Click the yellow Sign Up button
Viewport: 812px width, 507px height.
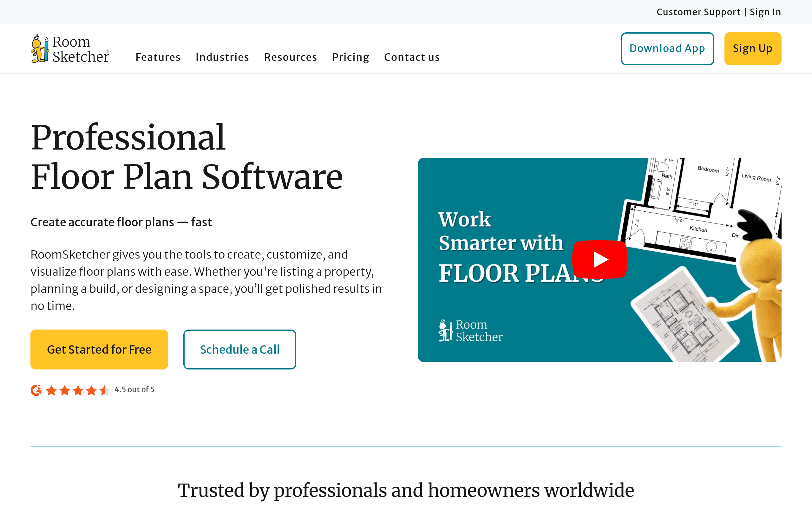(753, 48)
